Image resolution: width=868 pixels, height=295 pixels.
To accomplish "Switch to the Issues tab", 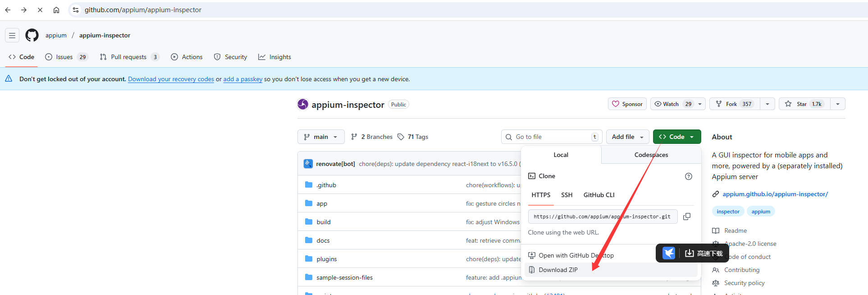I will [66, 57].
